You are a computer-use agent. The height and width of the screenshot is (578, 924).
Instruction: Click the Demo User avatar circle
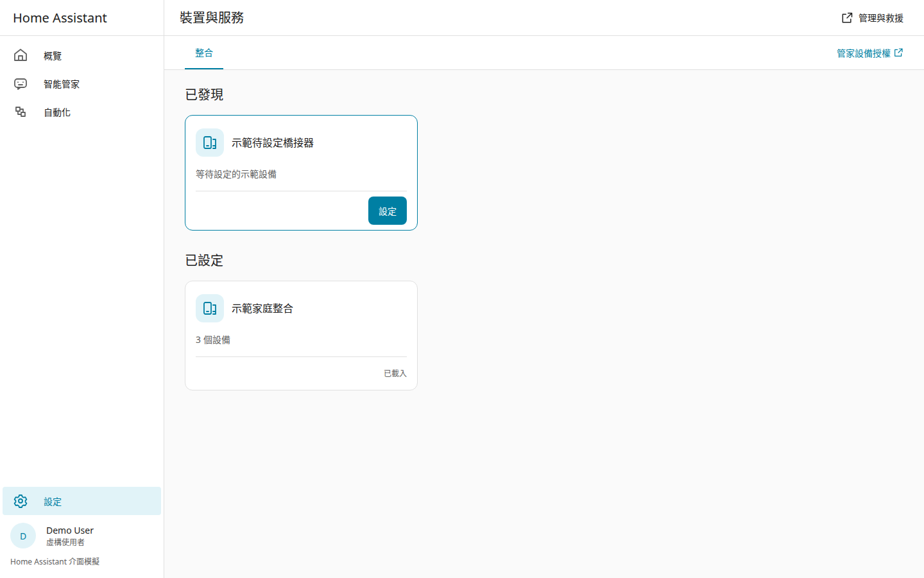pos(23,536)
